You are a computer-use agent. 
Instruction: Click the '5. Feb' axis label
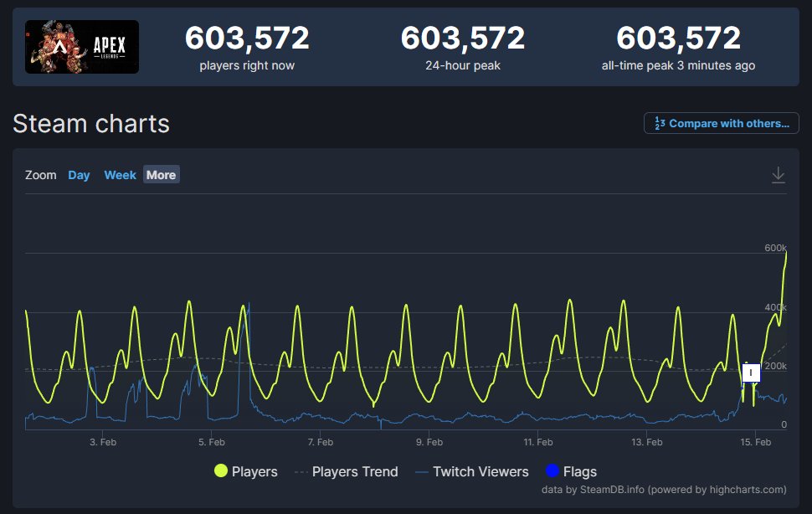(212, 442)
